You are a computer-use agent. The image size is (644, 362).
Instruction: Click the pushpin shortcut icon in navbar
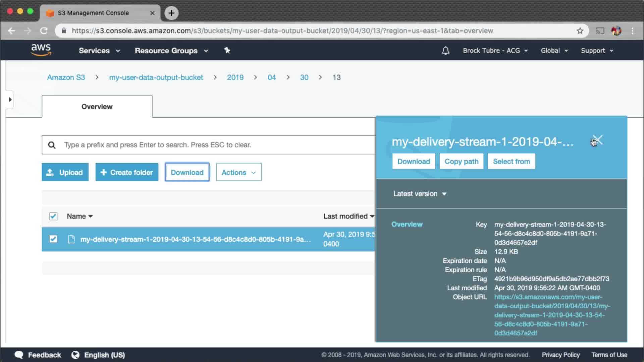coord(227,50)
